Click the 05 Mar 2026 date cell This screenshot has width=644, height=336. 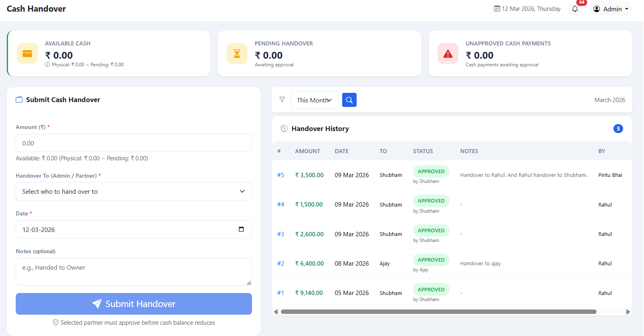click(352, 293)
